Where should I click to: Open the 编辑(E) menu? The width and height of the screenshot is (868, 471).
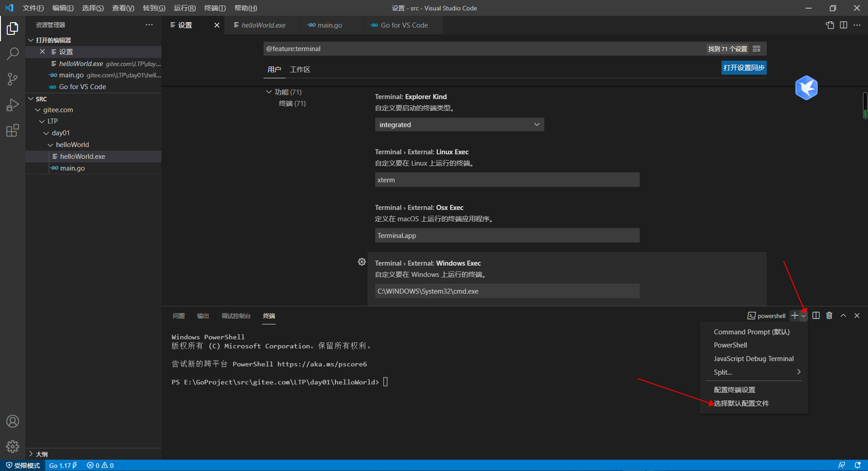coord(63,8)
